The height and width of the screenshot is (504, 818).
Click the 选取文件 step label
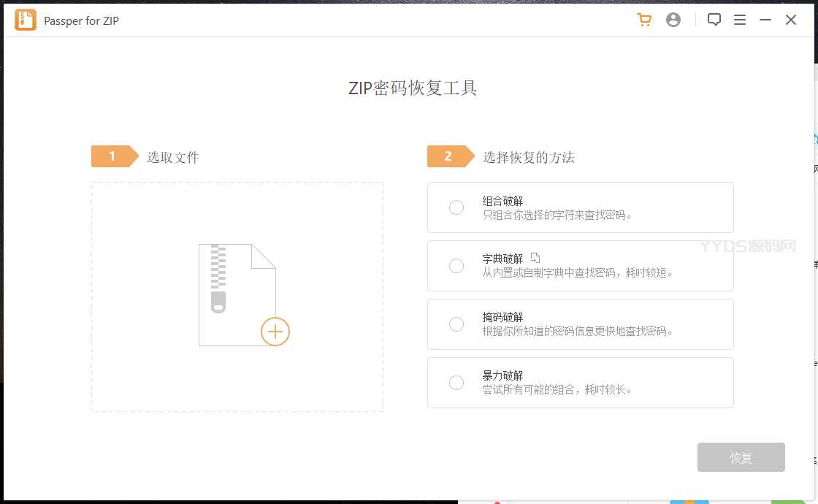click(173, 157)
